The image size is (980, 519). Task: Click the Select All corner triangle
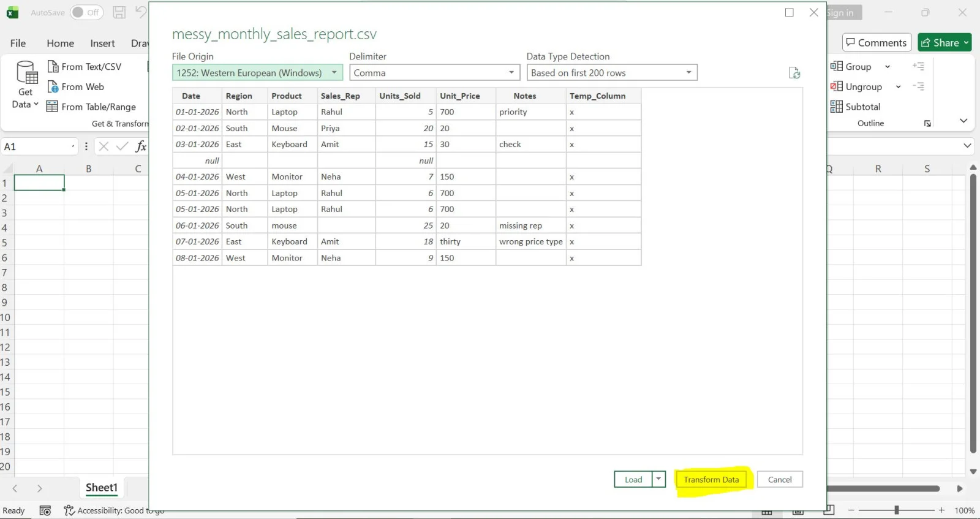click(x=8, y=169)
